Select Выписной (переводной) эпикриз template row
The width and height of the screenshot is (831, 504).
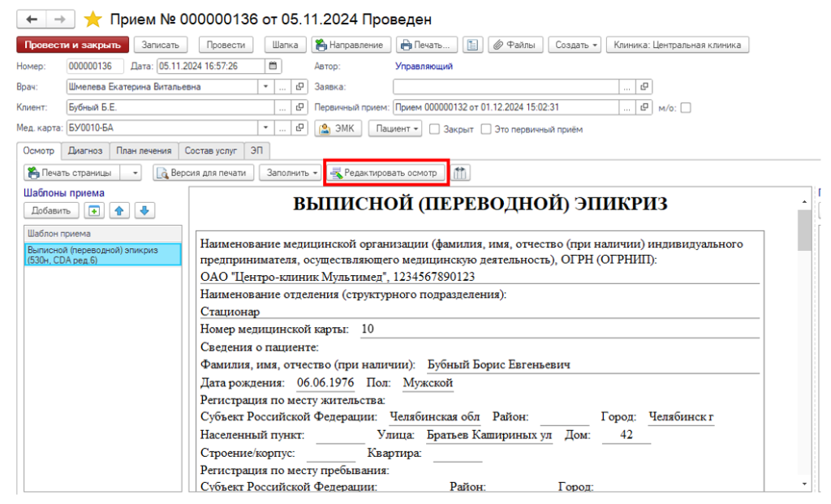point(103,255)
